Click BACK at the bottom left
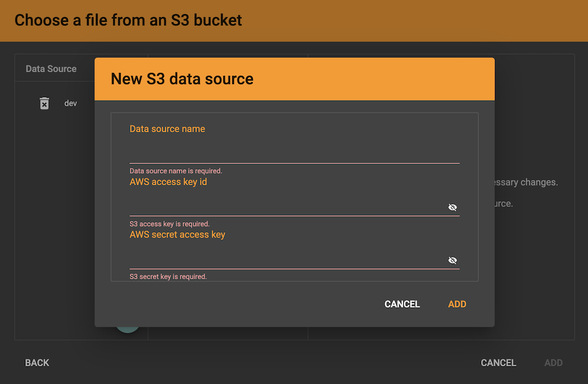The width and height of the screenshot is (588, 384). click(36, 363)
